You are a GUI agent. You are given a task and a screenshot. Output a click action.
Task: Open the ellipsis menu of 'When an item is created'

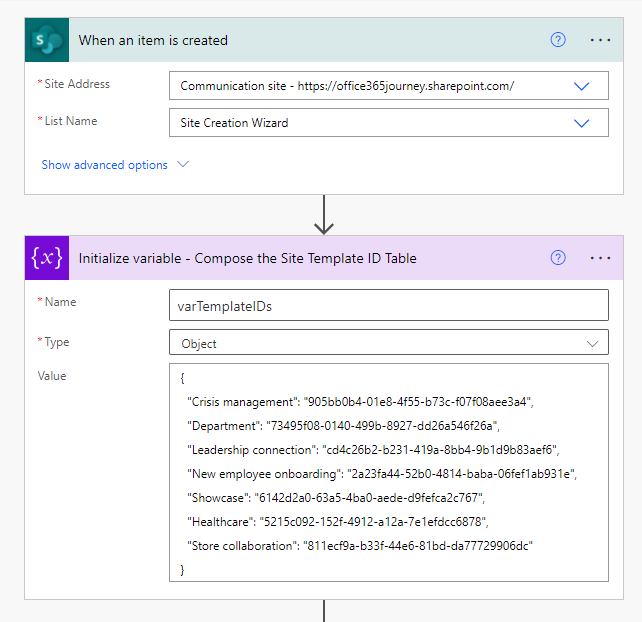tap(600, 40)
